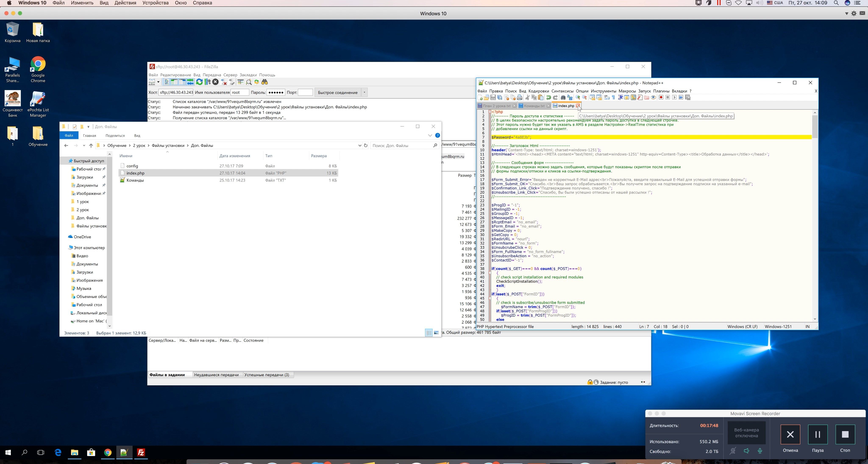Screen dimensions: 868x464
Task: Click Notepad++ Playback macro icon
Action: pos(674,98)
